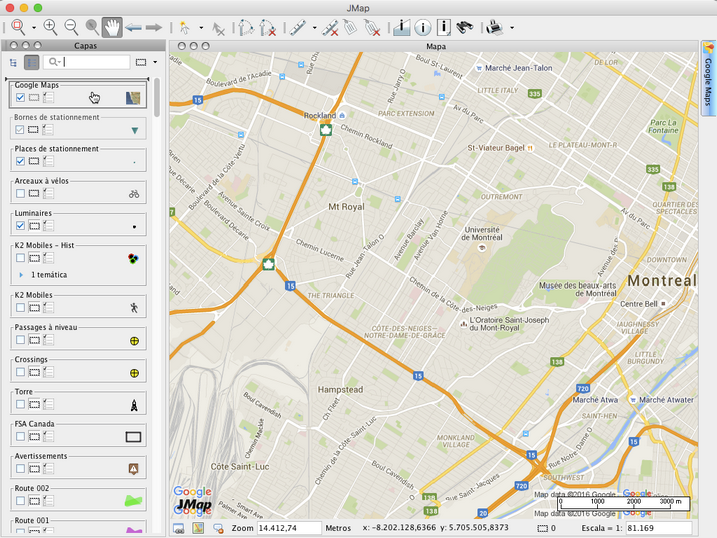The width and height of the screenshot is (717, 538).
Task: Select the zoom rectangle selection tool
Action: (x=18, y=27)
